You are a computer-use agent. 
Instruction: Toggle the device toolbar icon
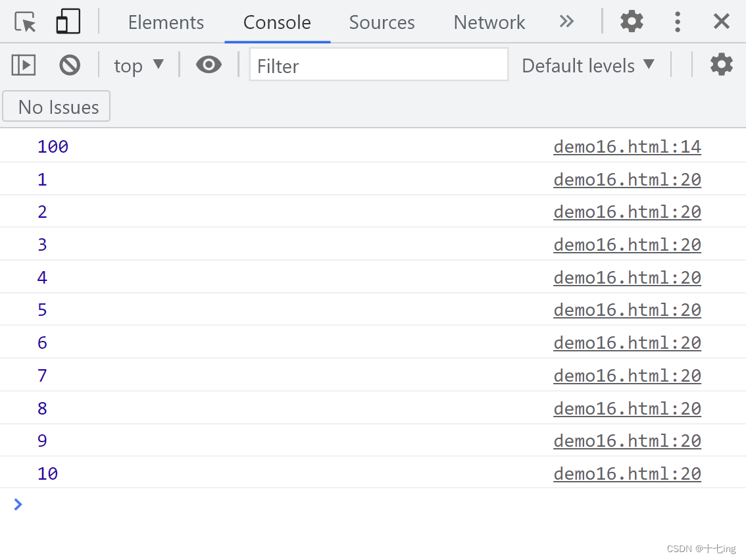pos(68,22)
